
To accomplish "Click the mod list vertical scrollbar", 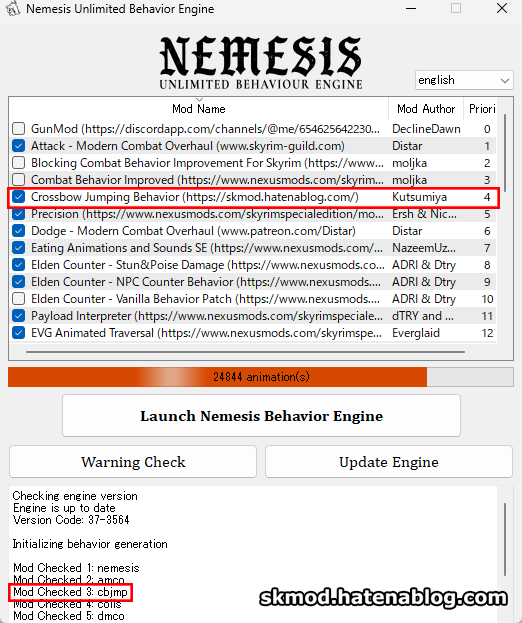I will click(x=505, y=153).
